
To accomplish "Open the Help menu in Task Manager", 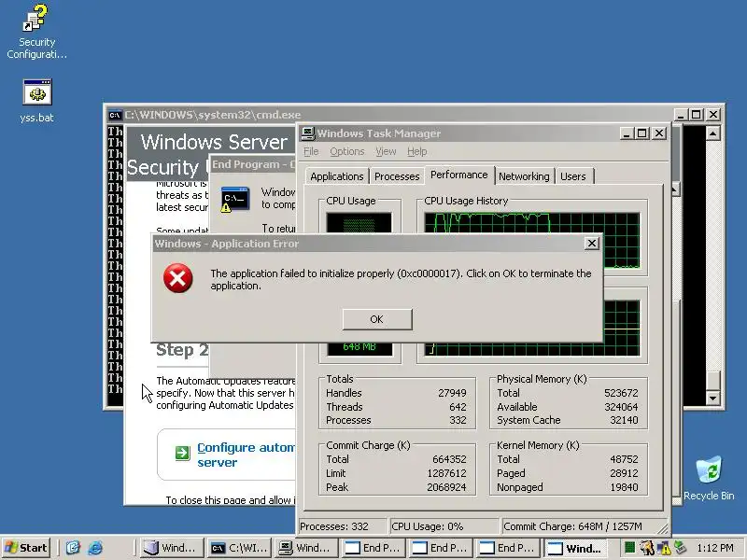I will (x=416, y=151).
